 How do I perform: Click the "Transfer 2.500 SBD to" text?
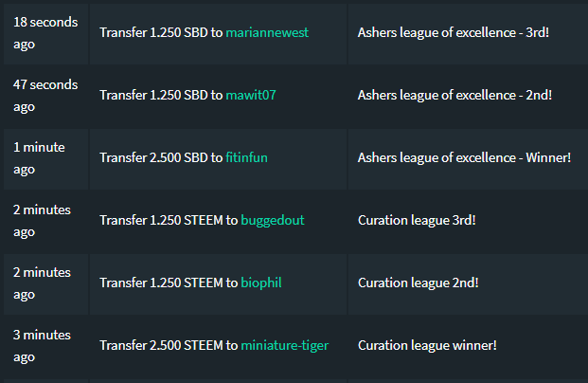[161, 157]
